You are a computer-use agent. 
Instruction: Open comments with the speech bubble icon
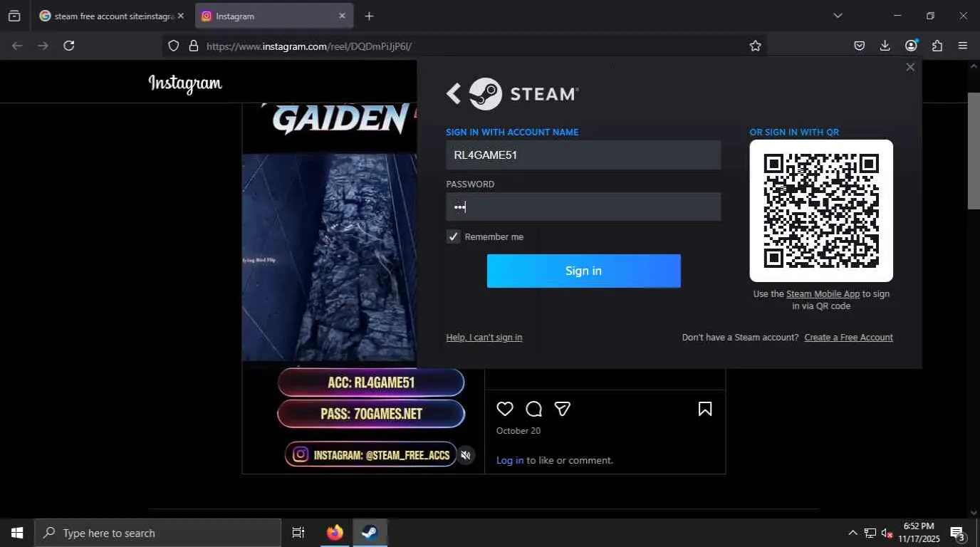533,409
